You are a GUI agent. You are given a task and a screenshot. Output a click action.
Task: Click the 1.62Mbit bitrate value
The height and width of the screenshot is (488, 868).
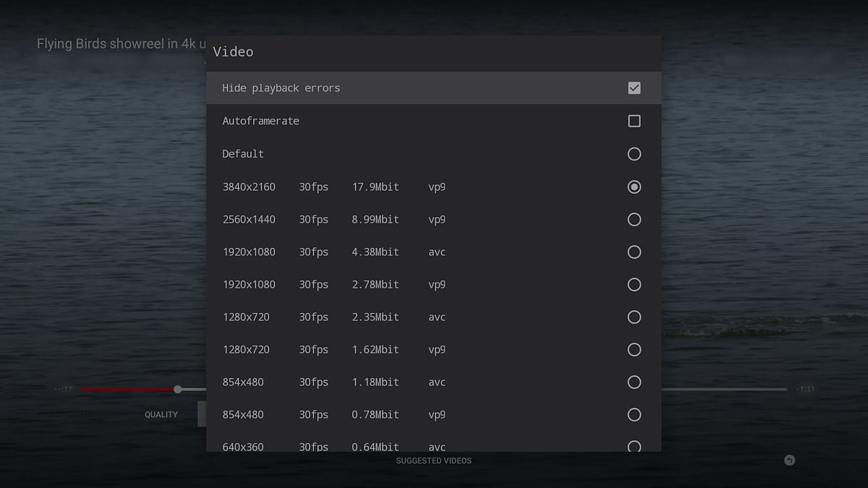(x=375, y=349)
